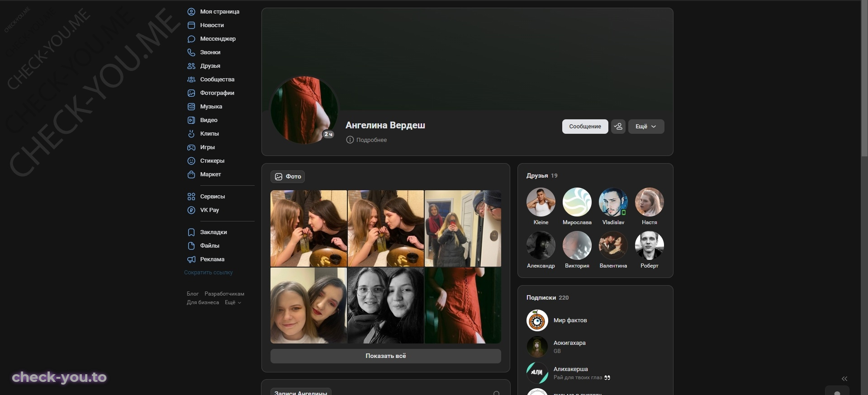Go to Моя страница in sidebar
The width and height of the screenshot is (868, 395).
[219, 12]
